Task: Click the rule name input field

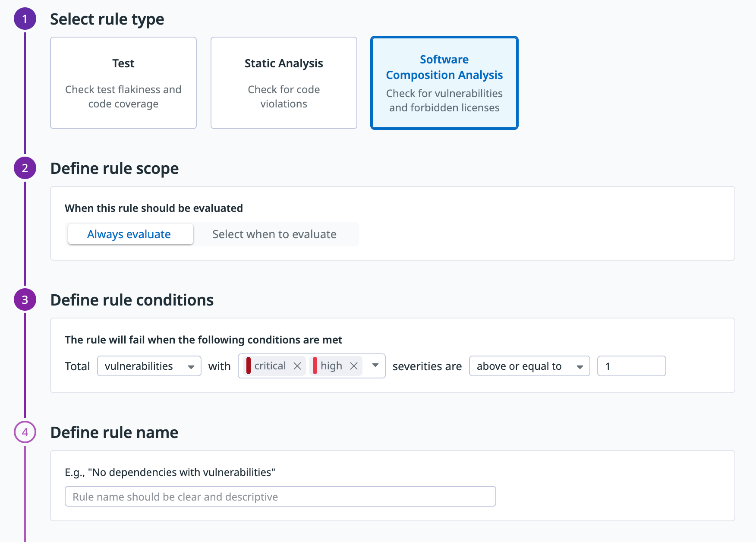Action: (x=280, y=497)
